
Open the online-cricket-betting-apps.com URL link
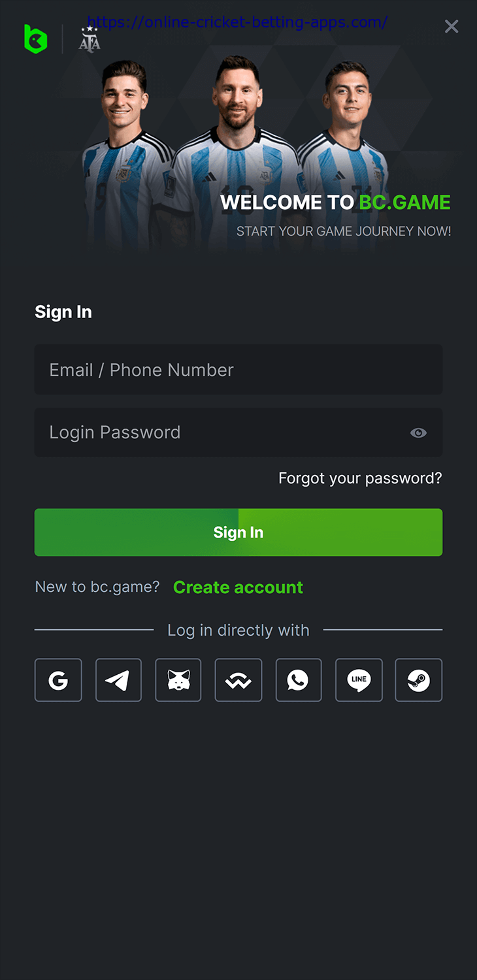coord(238,22)
